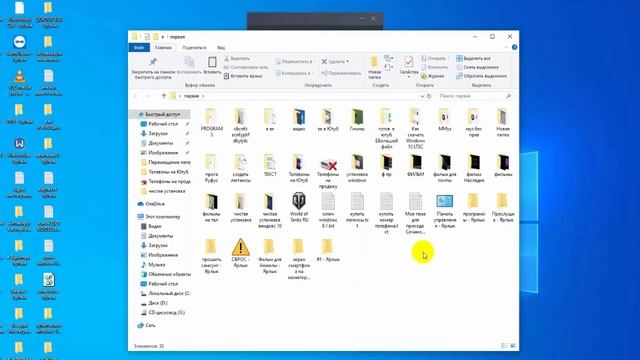Select Этот компьютер in navigation pane
The height and width of the screenshot is (360, 640).
160,216
